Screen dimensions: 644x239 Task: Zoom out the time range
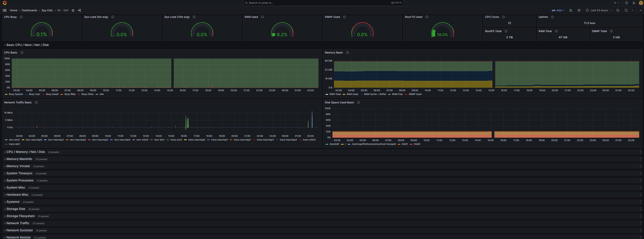coord(618,10)
